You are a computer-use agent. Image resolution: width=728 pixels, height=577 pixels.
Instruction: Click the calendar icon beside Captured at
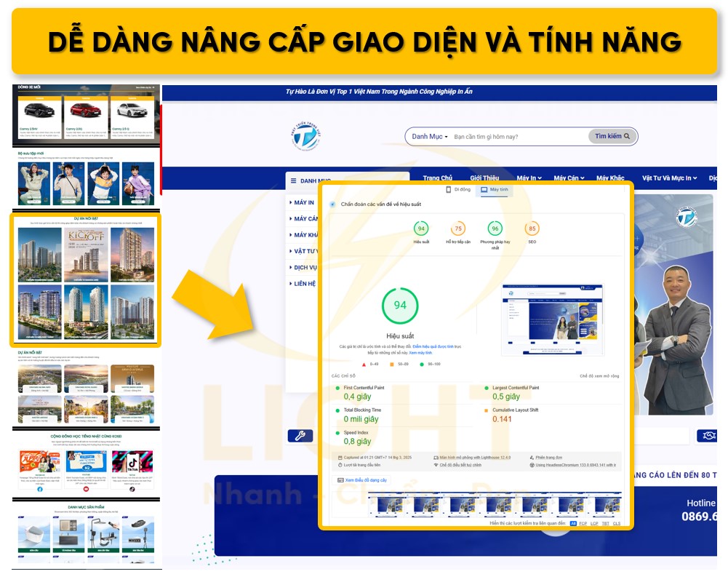click(x=340, y=458)
